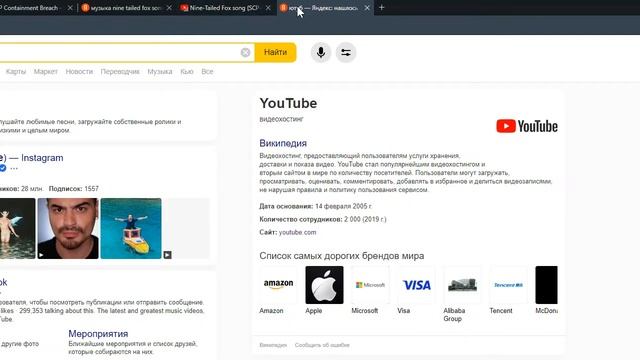Click the Alibaba Group caption text
This screenshot has width=640, height=360.
[x=454, y=315]
